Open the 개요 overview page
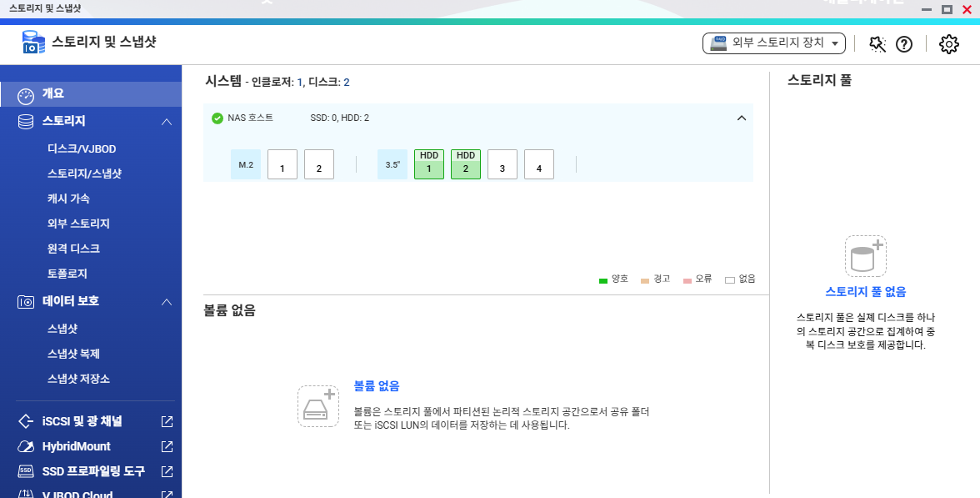Viewport: 980px width, 498px height. (91, 94)
